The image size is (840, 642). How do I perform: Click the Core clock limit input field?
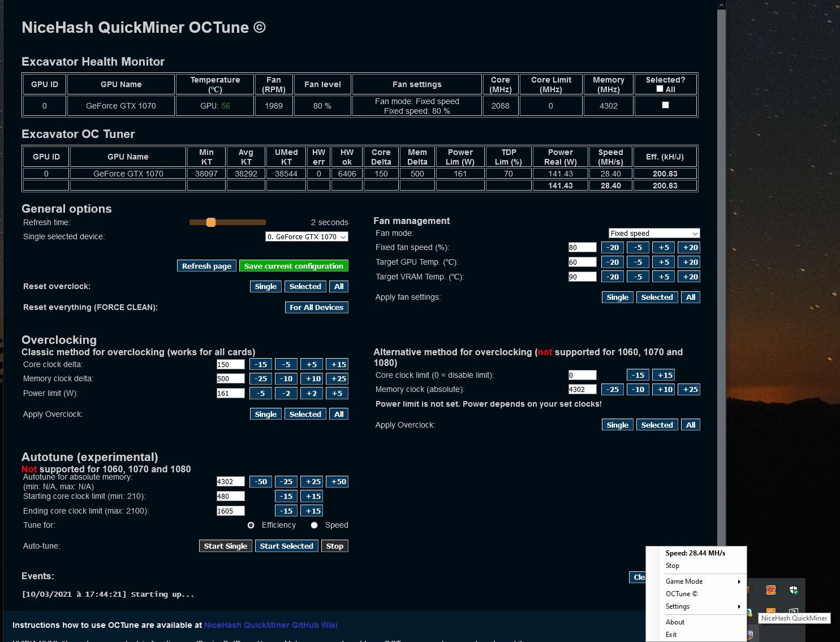[582, 375]
